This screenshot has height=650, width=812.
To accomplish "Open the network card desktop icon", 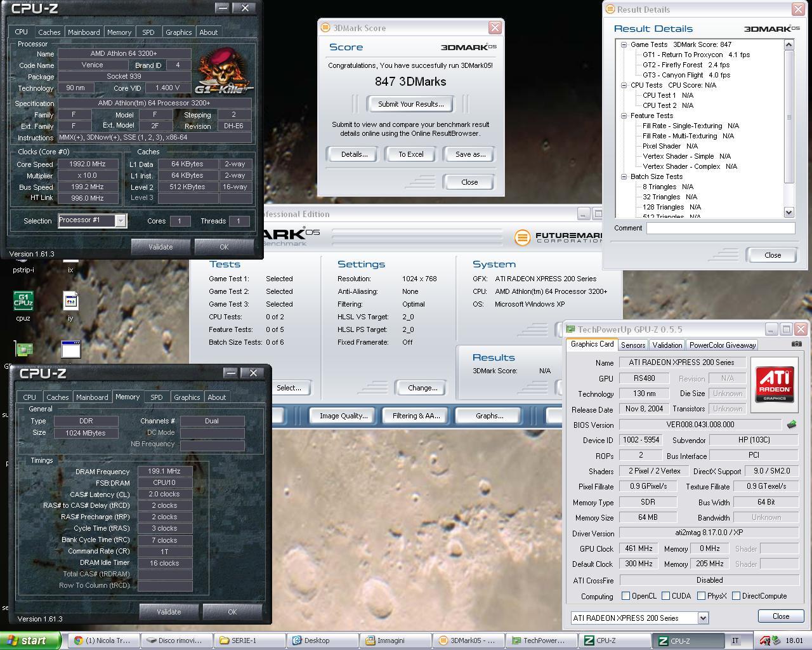I will tap(23, 348).
